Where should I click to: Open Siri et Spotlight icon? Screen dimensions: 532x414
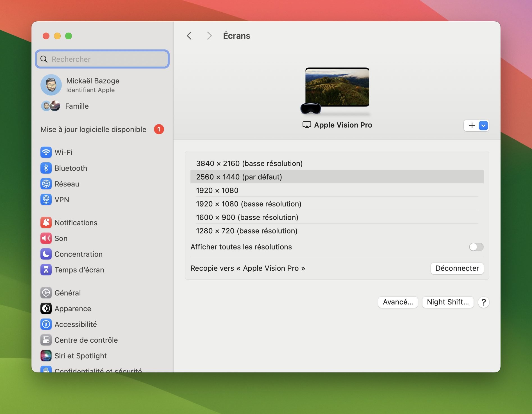click(x=46, y=356)
